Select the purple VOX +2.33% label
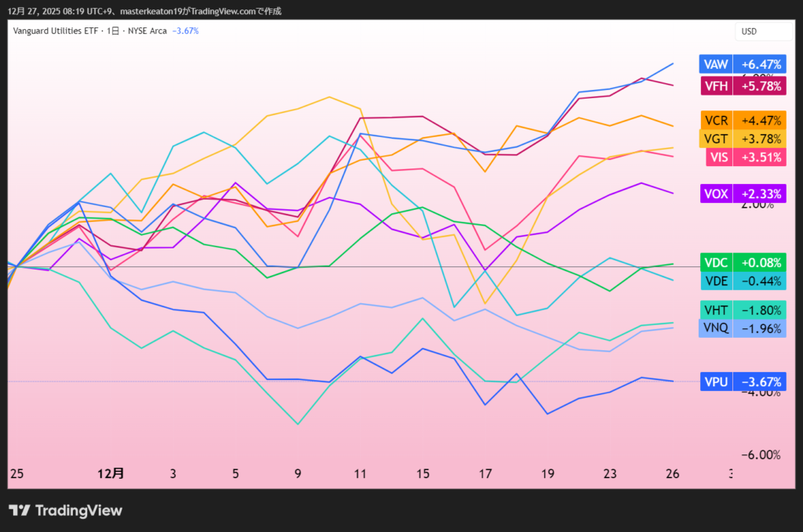The width and height of the screenshot is (803, 532). click(x=743, y=194)
